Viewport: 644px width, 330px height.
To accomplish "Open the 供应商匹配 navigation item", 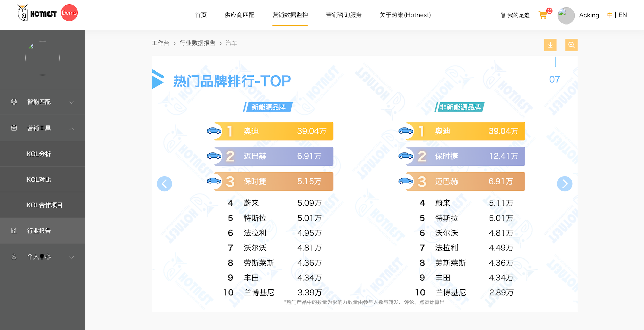I will 239,15.
